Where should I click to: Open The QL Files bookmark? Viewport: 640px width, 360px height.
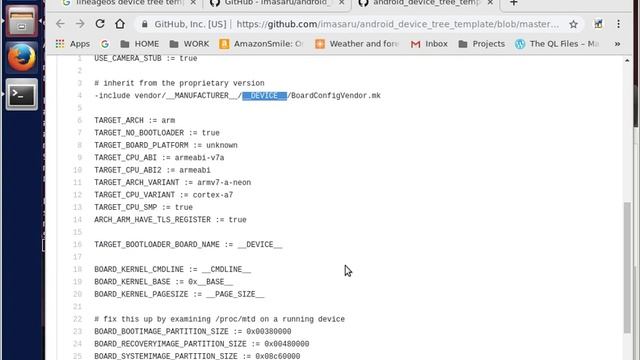coord(557,44)
